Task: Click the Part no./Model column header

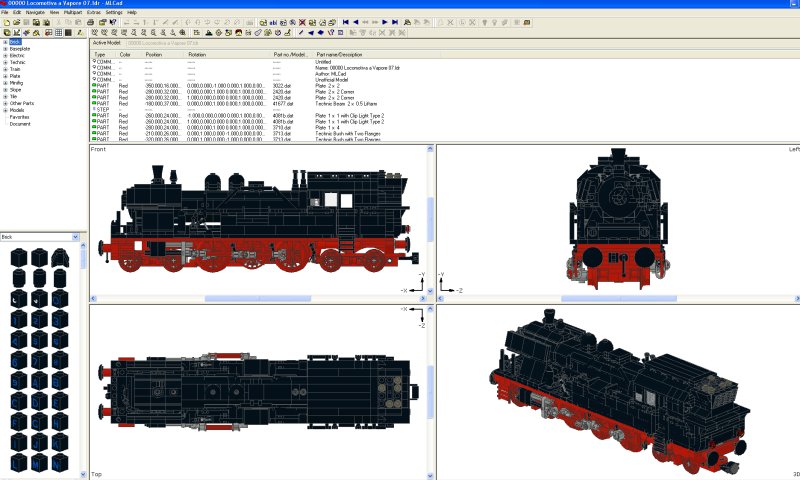Action: pyautogui.click(x=292, y=55)
